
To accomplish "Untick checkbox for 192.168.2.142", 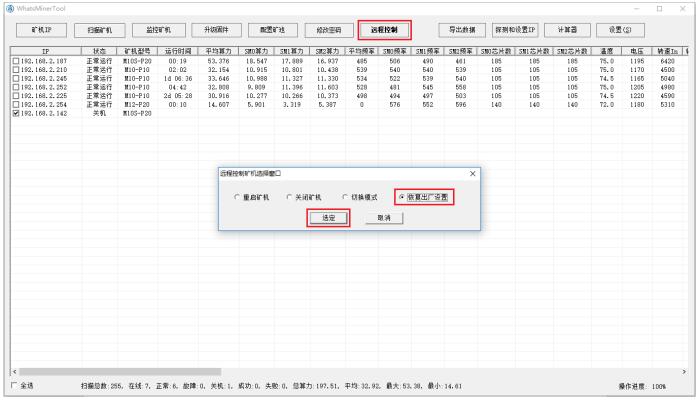I will (16, 113).
